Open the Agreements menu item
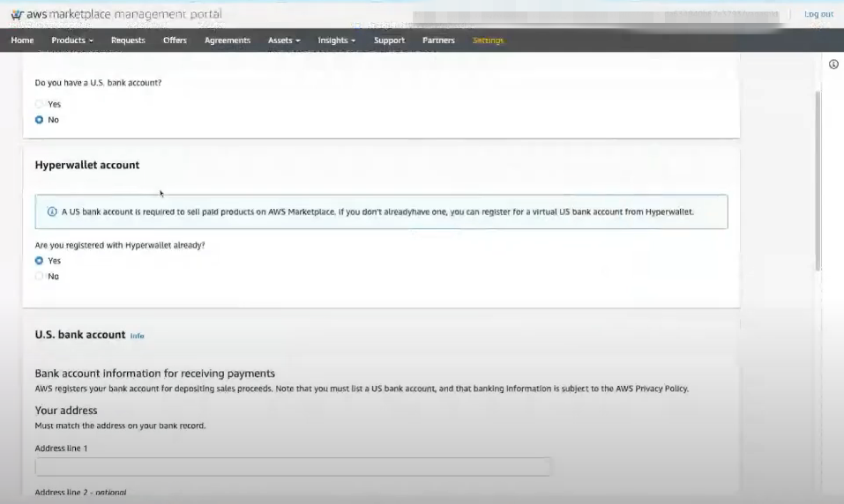Image resolution: width=844 pixels, height=504 pixels. pos(228,41)
